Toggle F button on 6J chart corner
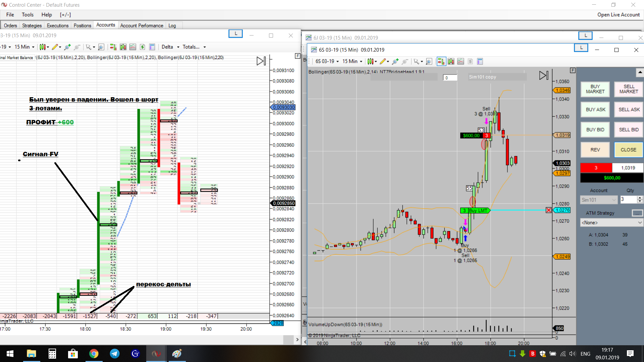Viewport: 644px width, 362px height. (298, 56)
